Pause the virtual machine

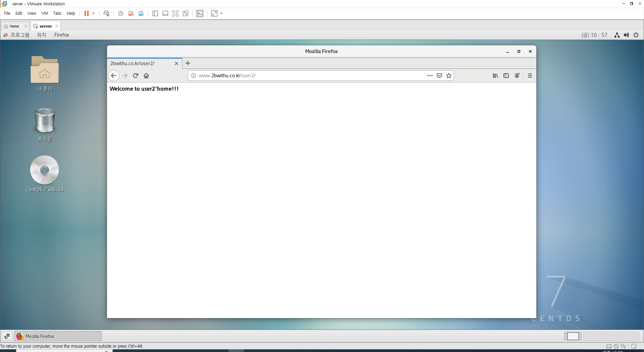(x=87, y=13)
